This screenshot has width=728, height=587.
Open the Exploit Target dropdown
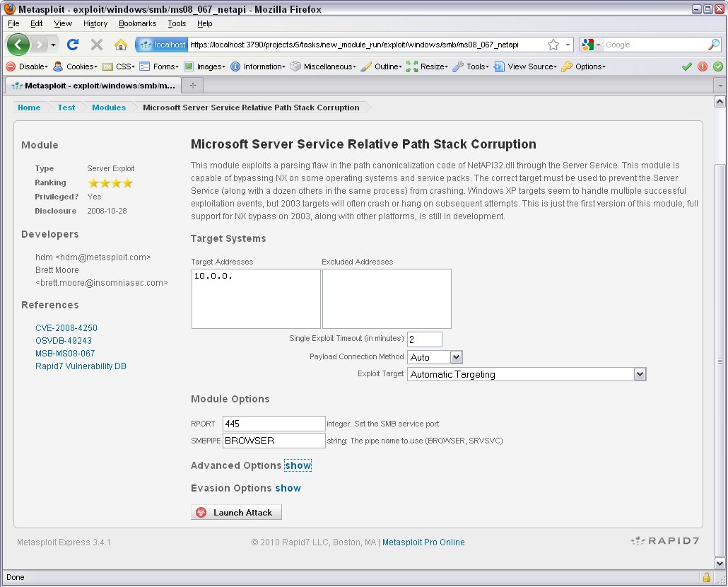527,374
